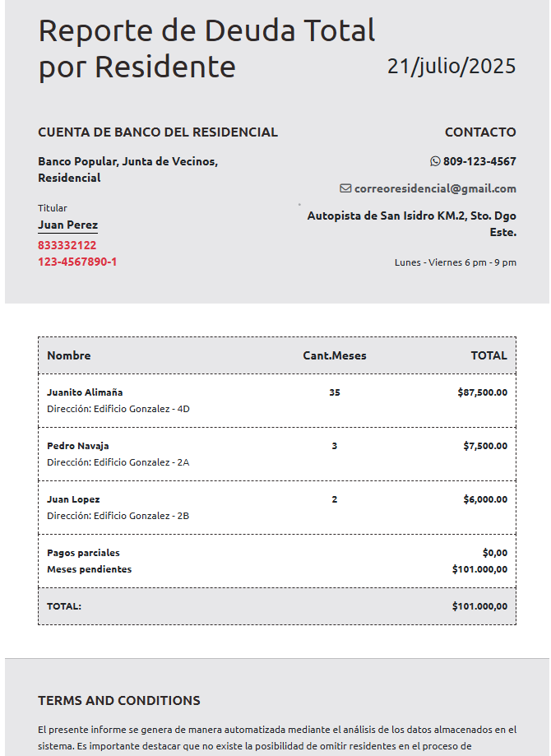551x756 pixels.
Task: Click the envelope icon beside email address
Action: [345, 188]
